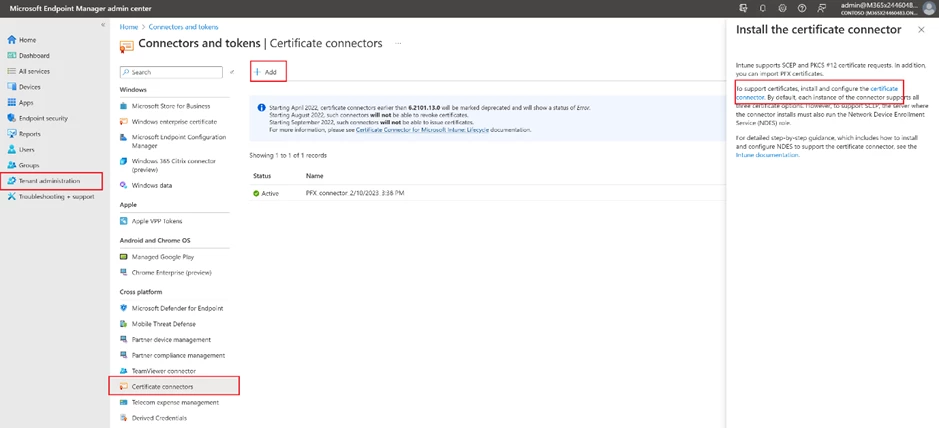The image size is (939, 428).
Task: Open the directory and subscription filter icon
Action: point(744,8)
